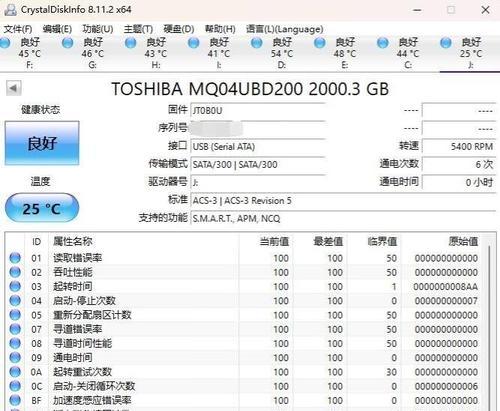The height and width of the screenshot is (411, 500).
Task: Click the raw value 000000000007
Action: (446, 301)
